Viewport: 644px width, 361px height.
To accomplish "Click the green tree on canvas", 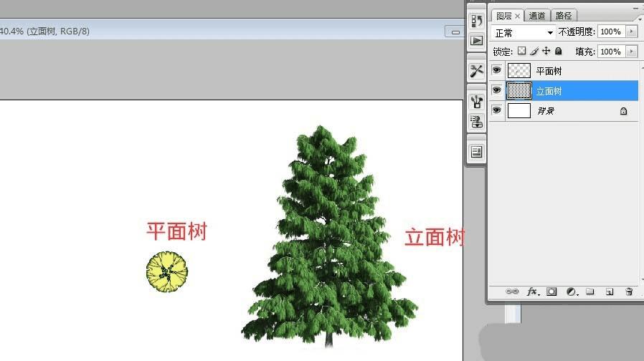I will [329, 236].
